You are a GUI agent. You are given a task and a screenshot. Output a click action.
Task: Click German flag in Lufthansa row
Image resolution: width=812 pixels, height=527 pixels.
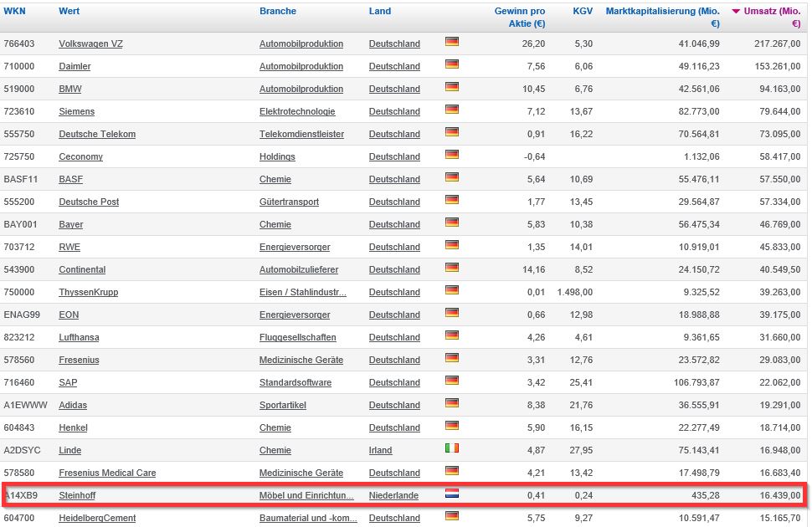tap(451, 335)
